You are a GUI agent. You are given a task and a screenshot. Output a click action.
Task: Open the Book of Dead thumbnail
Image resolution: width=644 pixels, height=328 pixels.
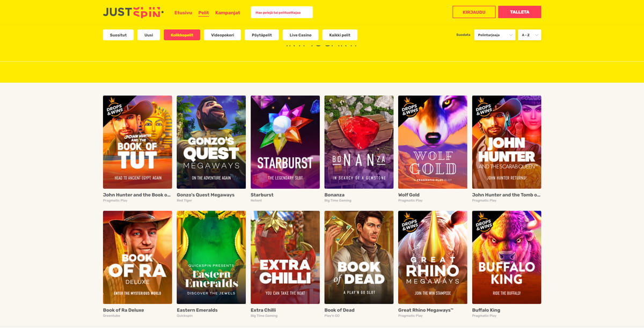click(x=359, y=257)
